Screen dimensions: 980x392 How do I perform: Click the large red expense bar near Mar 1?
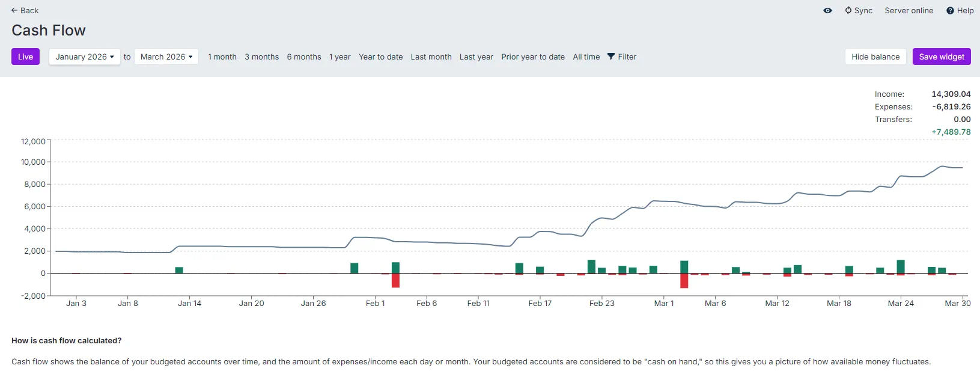(684, 281)
